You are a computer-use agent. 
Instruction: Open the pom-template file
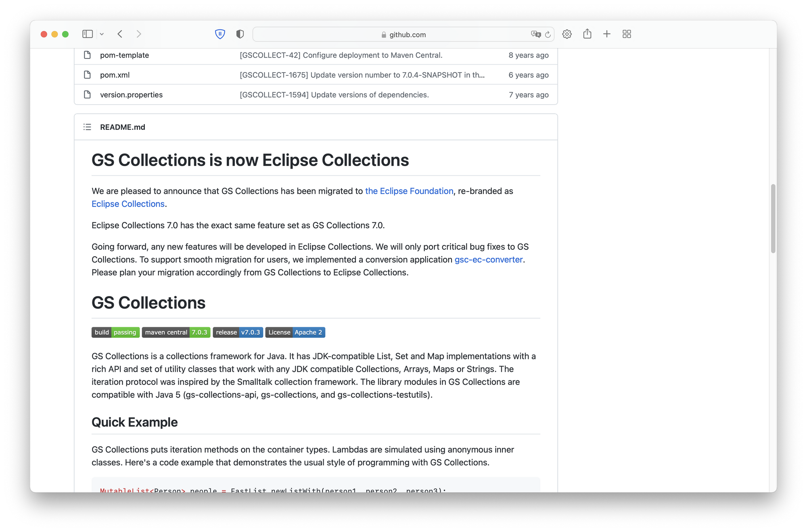click(124, 55)
